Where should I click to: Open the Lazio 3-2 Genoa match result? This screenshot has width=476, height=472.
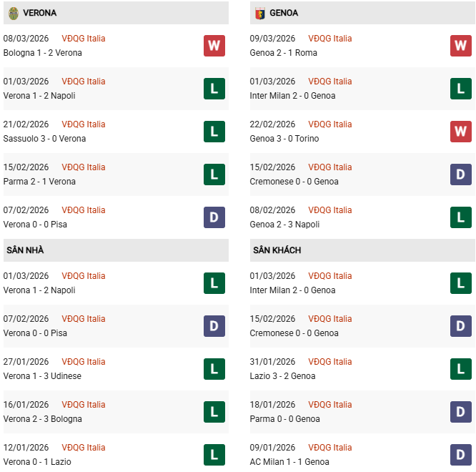tap(282, 376)
